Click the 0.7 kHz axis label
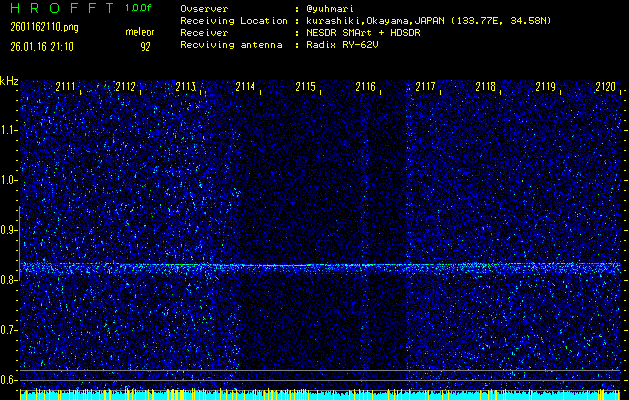 [8, 330]
